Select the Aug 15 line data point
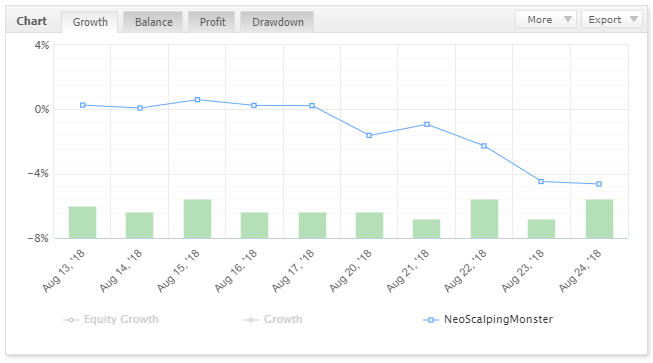653x363 pixels. pyautogui.click(x=197, y=100)
